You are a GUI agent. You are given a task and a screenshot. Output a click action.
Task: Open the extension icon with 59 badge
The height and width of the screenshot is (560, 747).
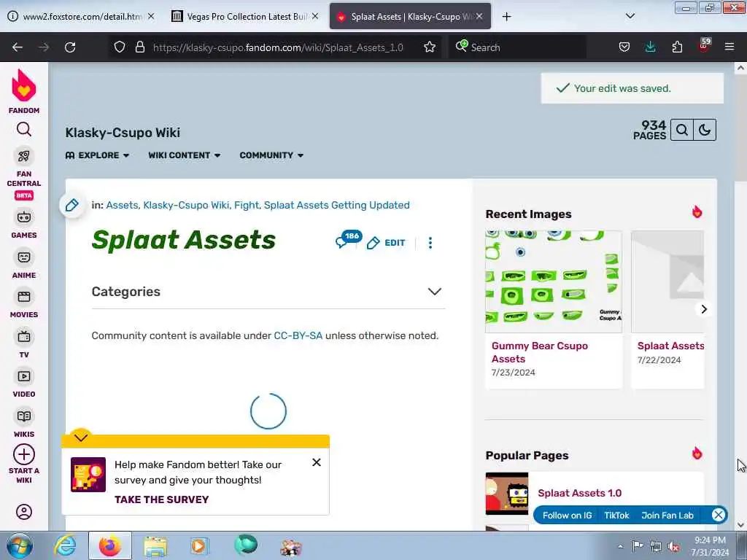pyautogui.click(x=704, y=46)
